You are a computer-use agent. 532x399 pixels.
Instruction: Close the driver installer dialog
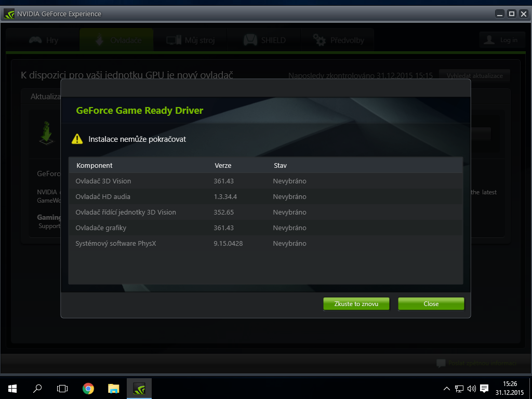(x=431, y=303)
